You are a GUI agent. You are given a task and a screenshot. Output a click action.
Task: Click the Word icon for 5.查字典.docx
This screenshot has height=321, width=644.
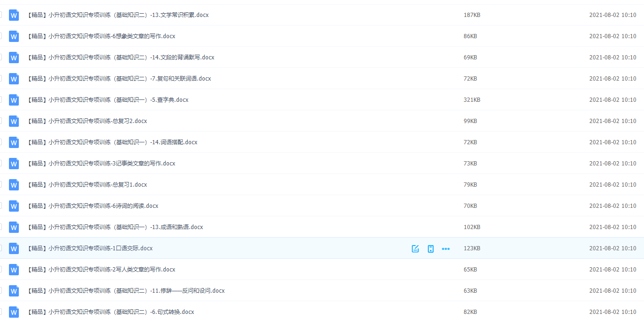pos(14,100)
